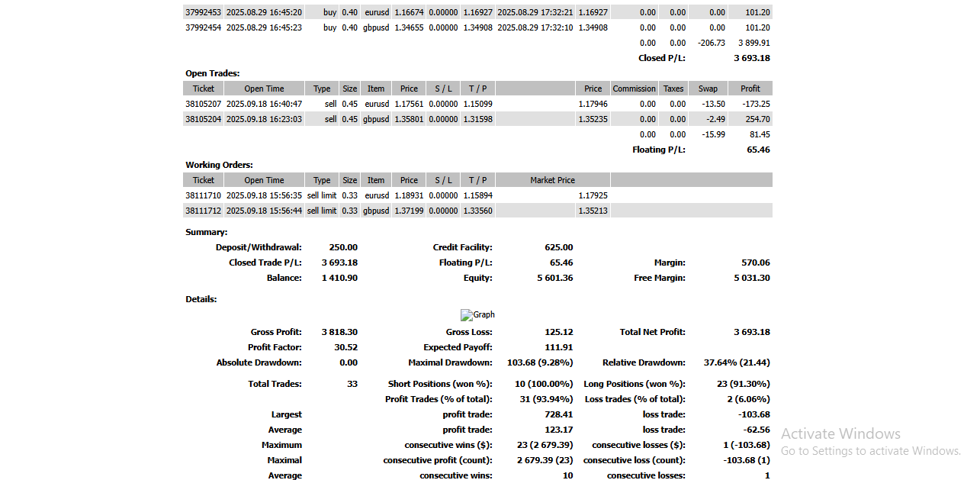Select working order ticket 38111710
Viewport: 980px width, 480px height.
click(204, 195)
